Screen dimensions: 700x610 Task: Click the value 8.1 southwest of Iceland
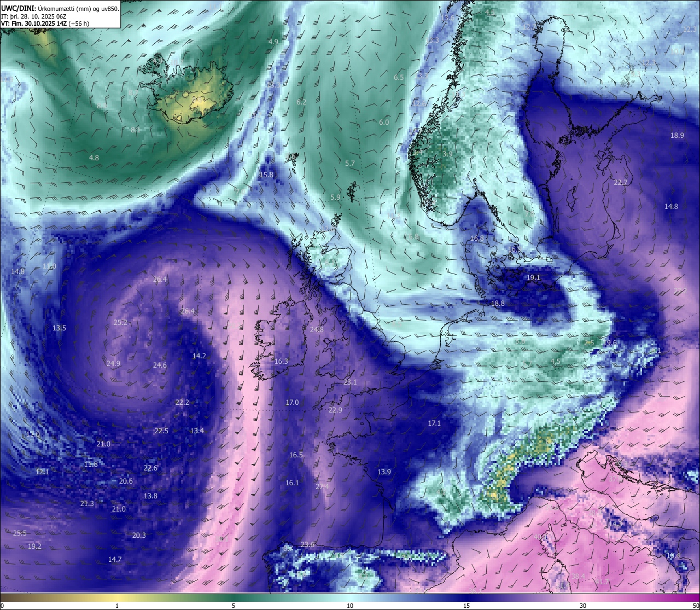click(136, 130)
